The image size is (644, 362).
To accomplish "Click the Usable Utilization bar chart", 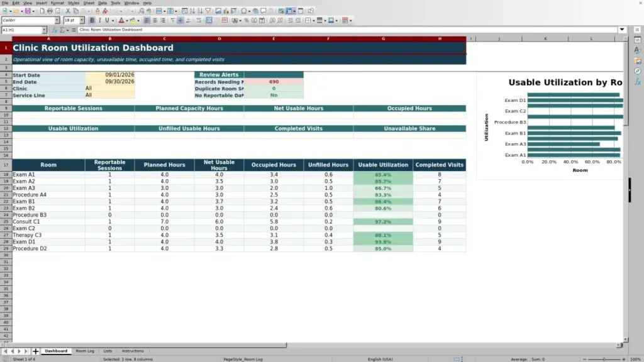I will point(550,127).
